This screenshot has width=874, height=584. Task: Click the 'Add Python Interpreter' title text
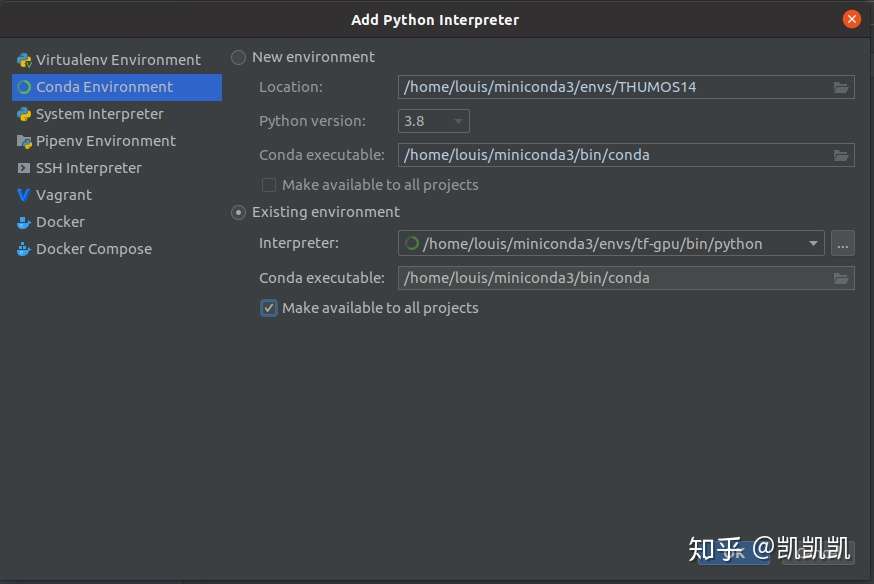435,20
